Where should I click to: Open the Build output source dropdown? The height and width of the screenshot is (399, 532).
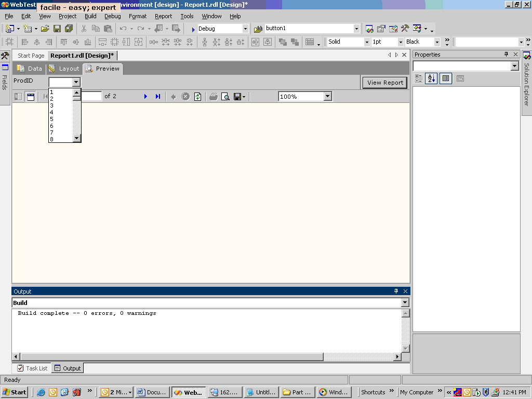coord(405,303)
